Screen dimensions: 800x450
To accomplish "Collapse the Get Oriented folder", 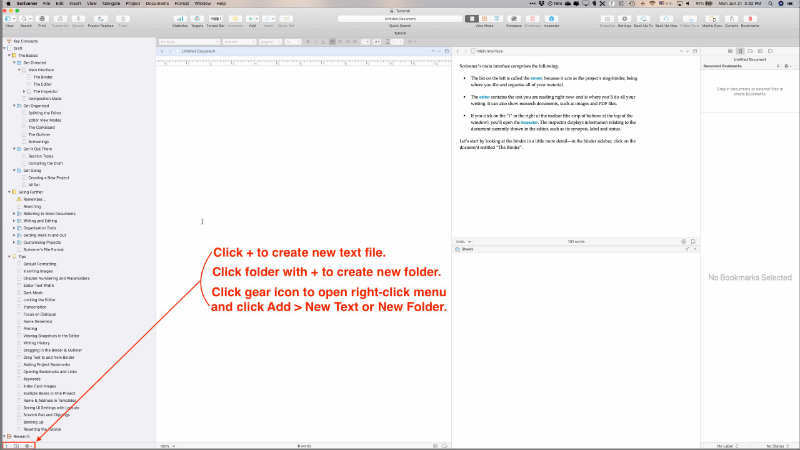I will (14, 63).
